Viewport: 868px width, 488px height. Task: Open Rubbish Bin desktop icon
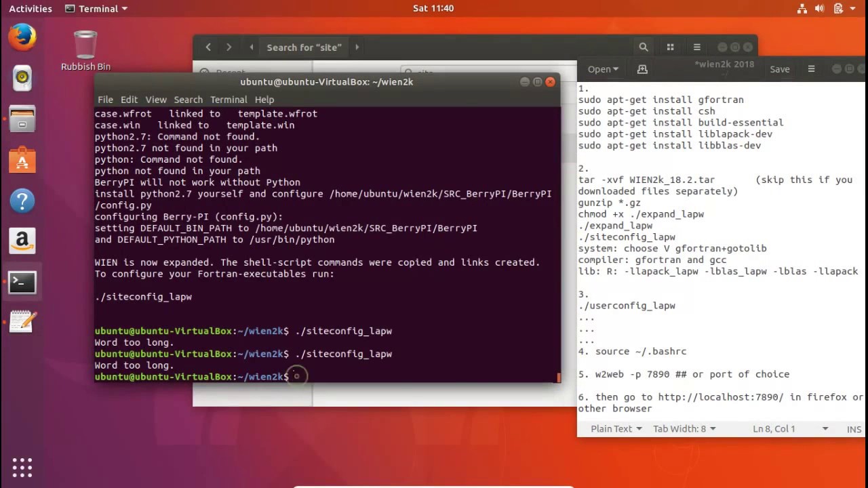pos(85,51)
